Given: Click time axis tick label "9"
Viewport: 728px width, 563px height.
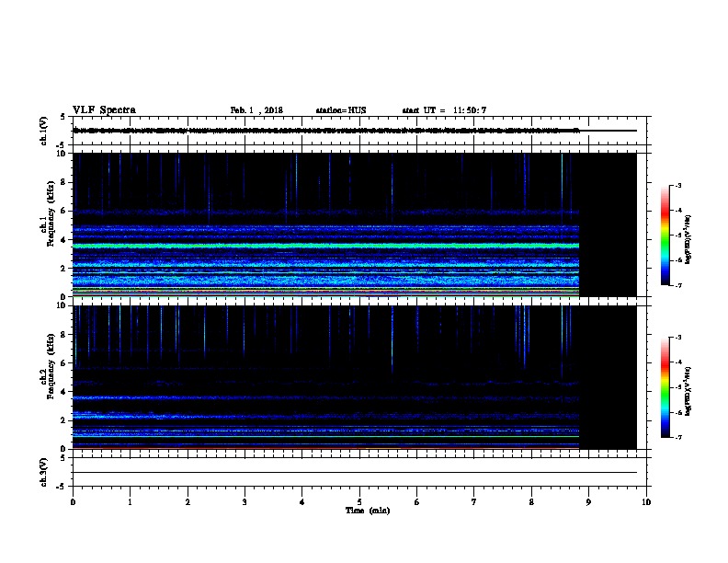Looking at the screenshot, I should 588,502.
